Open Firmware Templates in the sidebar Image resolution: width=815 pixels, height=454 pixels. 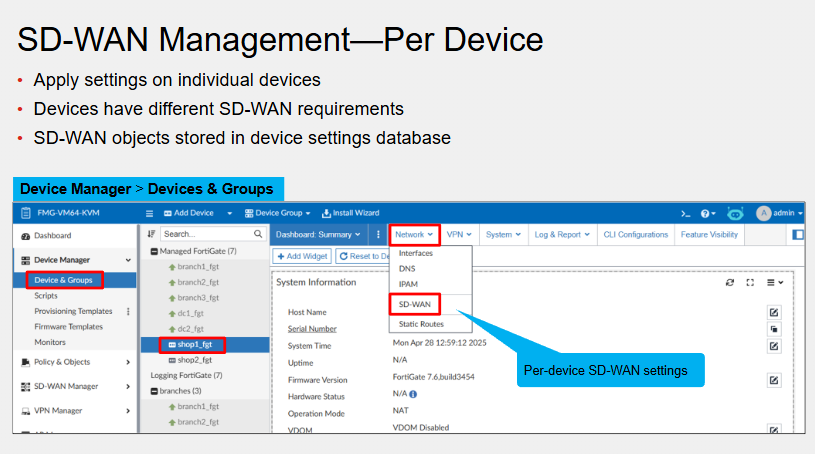(x=69, y=327)
